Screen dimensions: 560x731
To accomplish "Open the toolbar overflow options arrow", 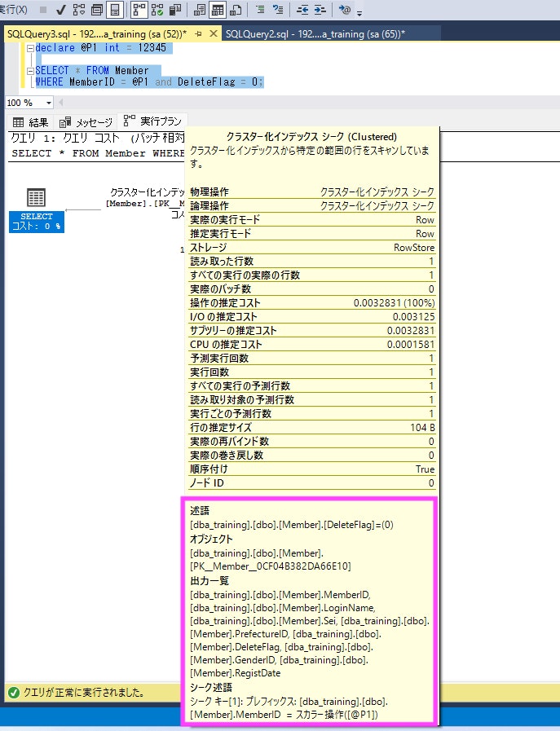I will click(x=359, y=12).
